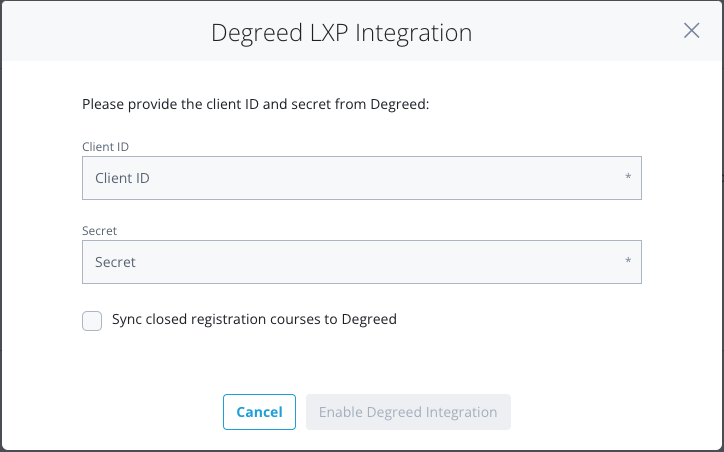The image size is (724, 452).
Task: Click the required asterisk in Client ID field
Action: click(x=628, y=176)
